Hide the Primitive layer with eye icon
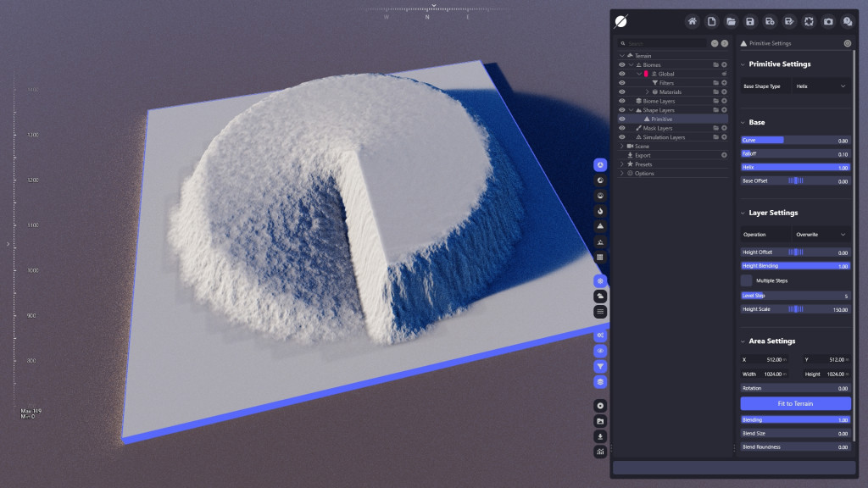The image size is (868, 488). pos(621,119)
